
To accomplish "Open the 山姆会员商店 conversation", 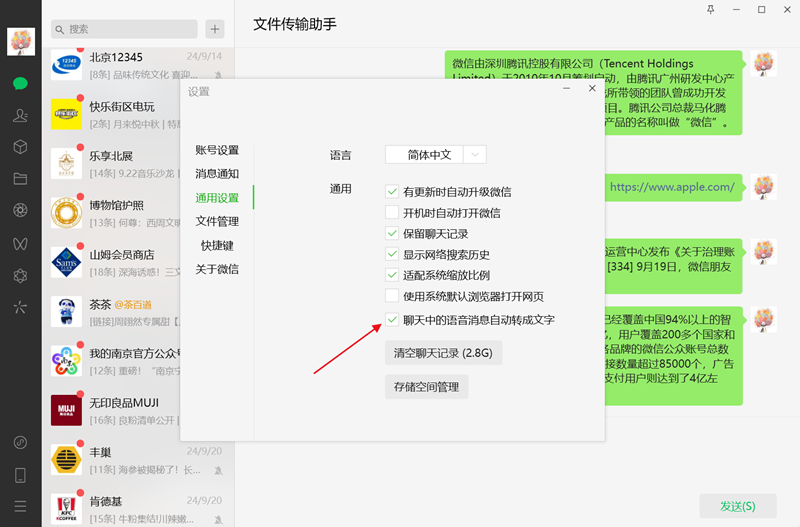I will click(x=111, y=263).
